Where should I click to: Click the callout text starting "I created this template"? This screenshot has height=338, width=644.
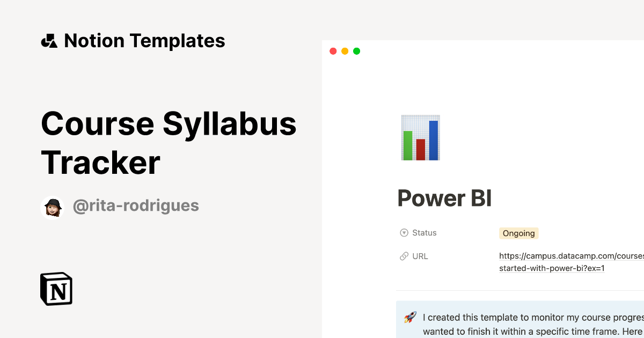coord(532,318)
